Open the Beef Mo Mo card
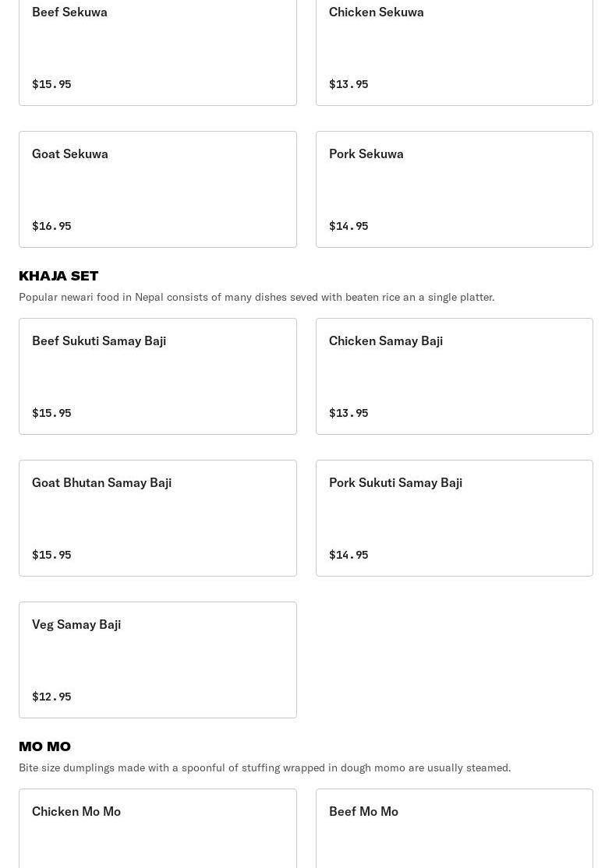The height and width of the screenshot is (868, 612). coord(454,827)
